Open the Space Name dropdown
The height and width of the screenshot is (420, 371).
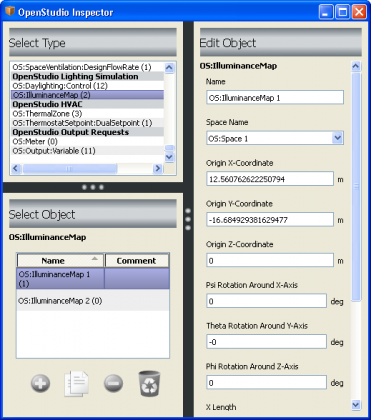tap(338, 138)
